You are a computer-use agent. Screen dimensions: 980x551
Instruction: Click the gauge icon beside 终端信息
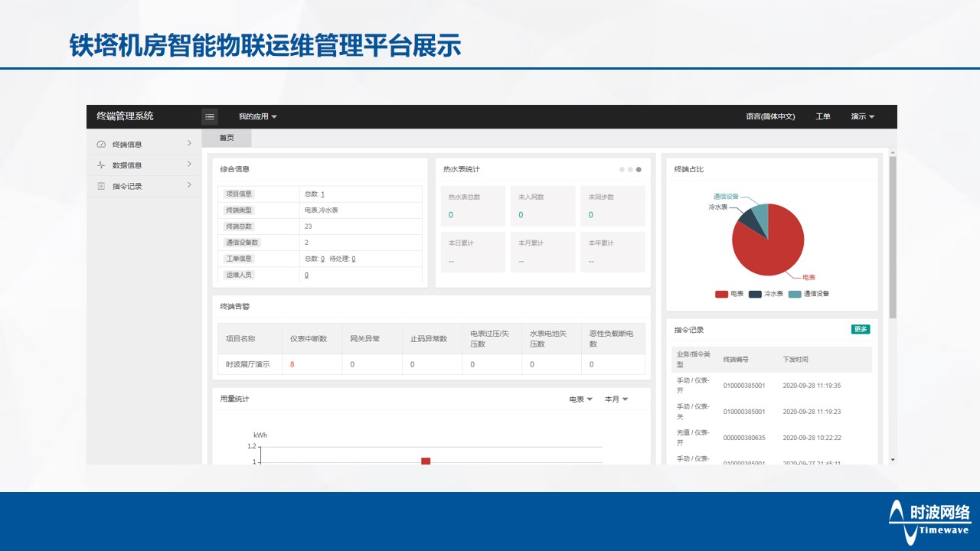point(101,145)
